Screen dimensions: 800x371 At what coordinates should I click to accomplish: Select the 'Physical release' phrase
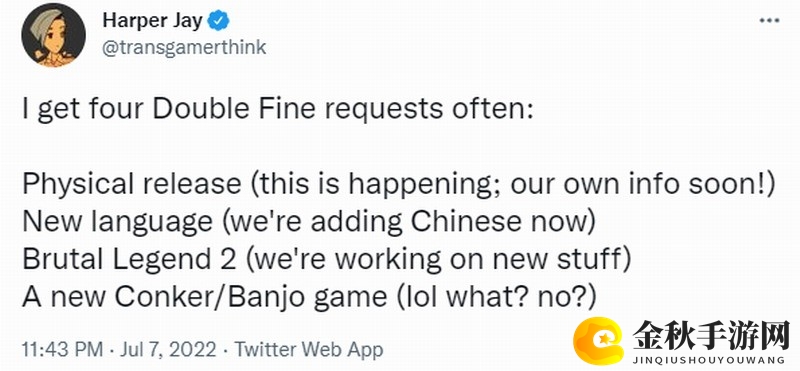131,184
